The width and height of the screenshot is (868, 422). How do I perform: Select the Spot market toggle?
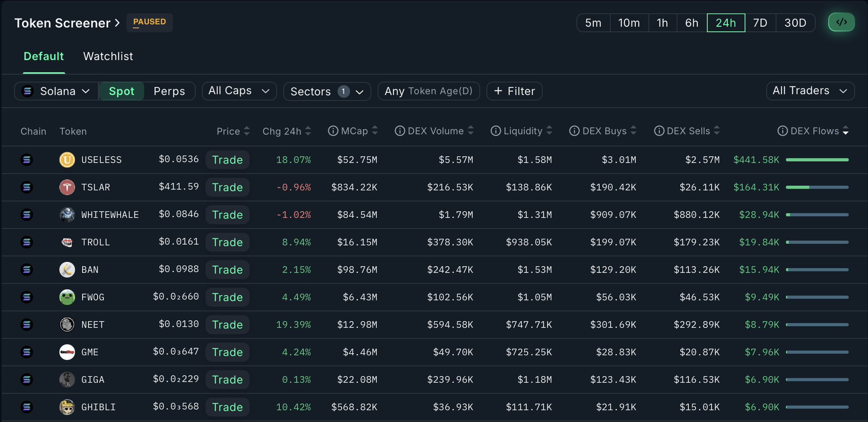(x=121, y=91)
